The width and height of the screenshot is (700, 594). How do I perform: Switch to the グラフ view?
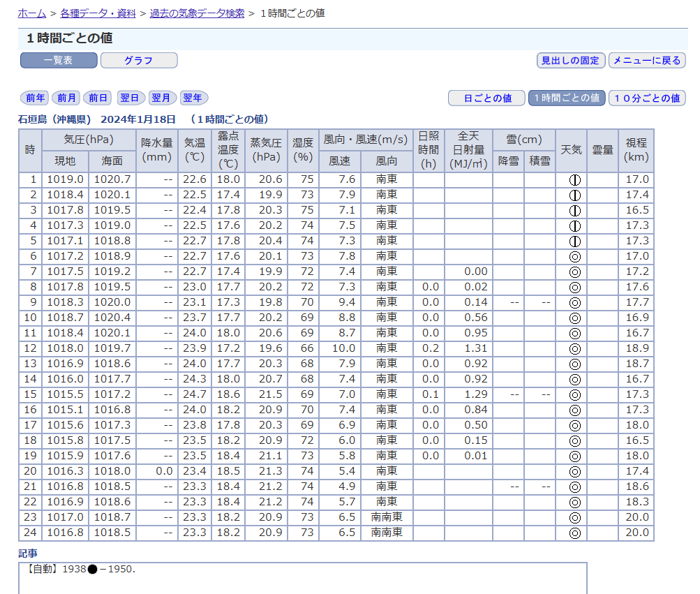[138, 61]
